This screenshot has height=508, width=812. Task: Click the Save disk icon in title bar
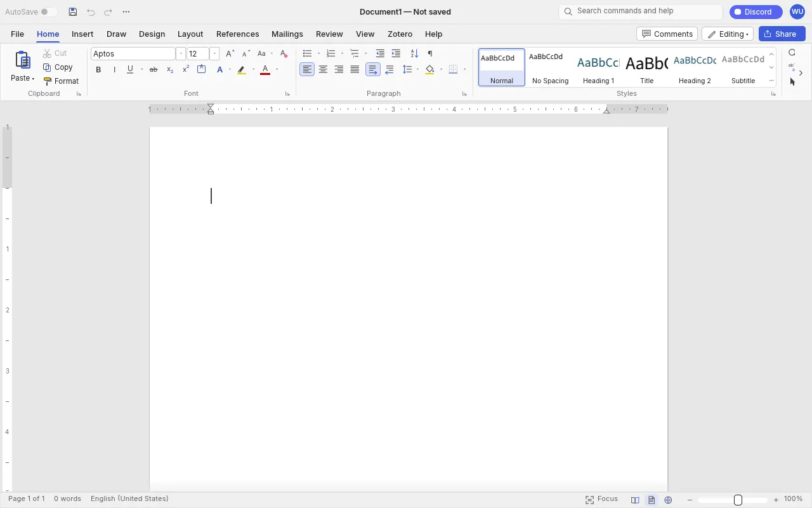[x=73, y=12]
